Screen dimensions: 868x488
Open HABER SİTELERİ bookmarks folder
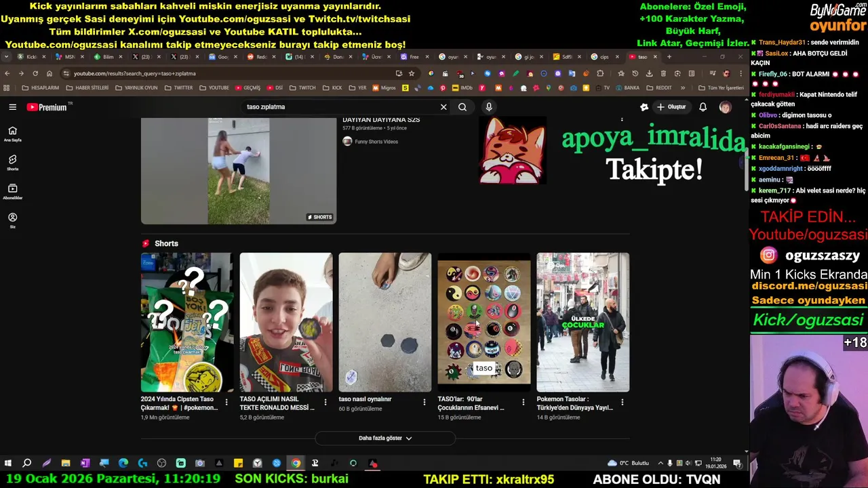(x=87, y=88)
